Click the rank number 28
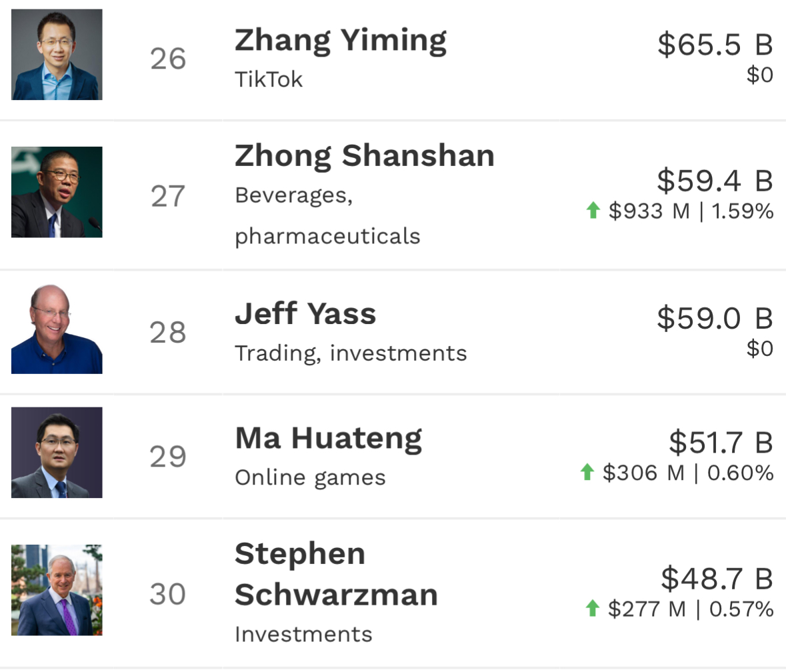786x672 pixels. pyautogui.click(x=168, y=332)
